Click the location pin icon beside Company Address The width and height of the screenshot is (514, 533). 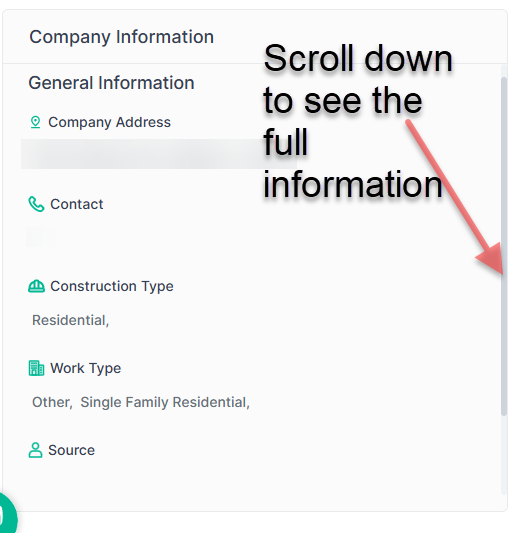[x=35, y=122]
